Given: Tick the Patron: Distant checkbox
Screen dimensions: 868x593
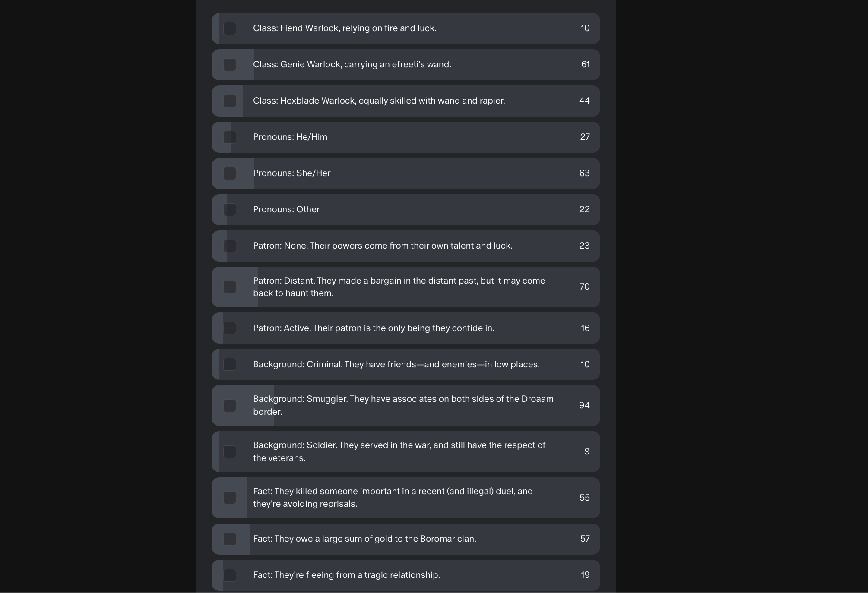Looking at the screenshot, I should pos(230,287).
